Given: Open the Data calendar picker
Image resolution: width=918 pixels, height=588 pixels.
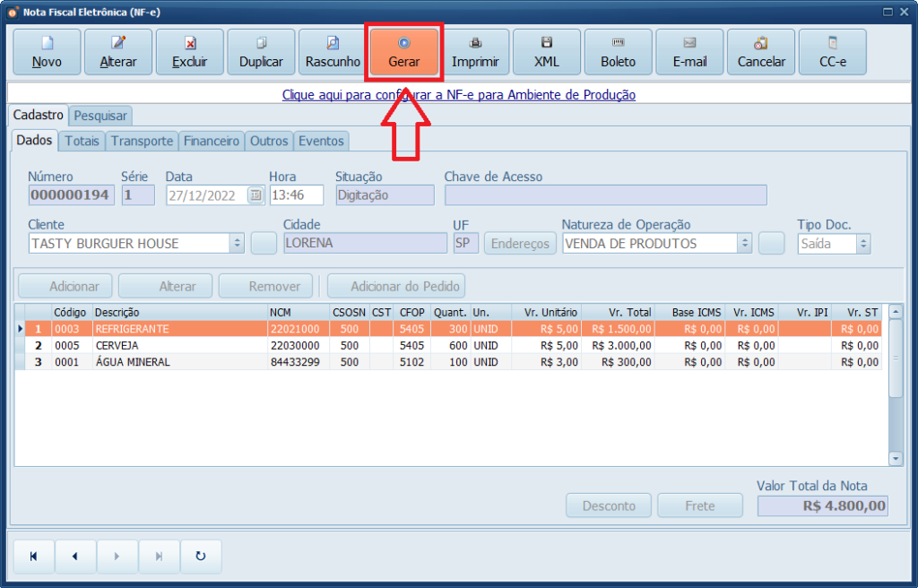Looking at the screenshot, I should [255, 195].
